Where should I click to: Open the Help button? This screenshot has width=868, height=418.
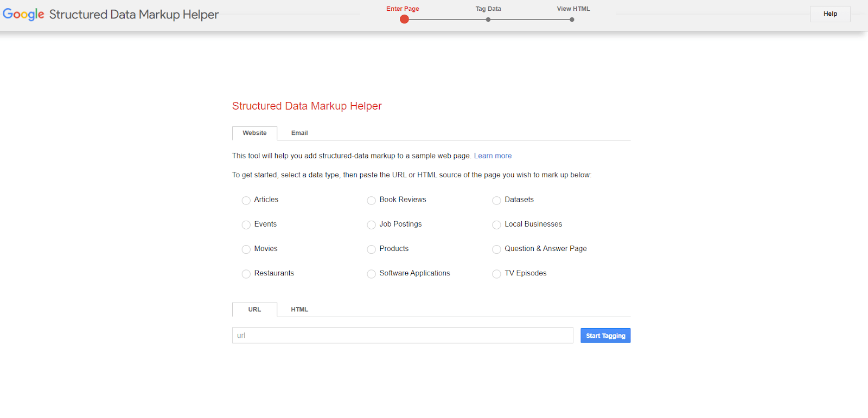tap(829, 14)
